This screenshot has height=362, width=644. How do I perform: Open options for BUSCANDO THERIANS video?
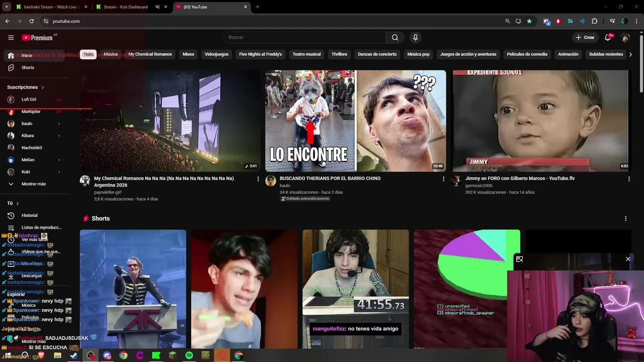[x=443, y=179]
